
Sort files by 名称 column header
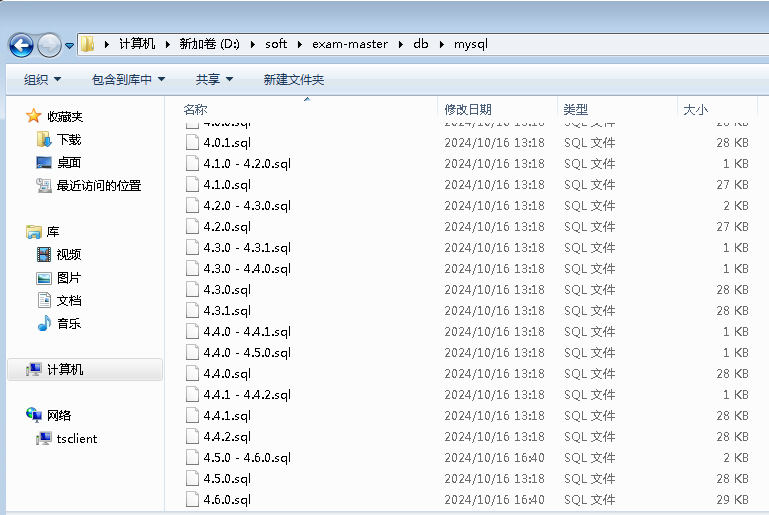[x=196, y=110]
